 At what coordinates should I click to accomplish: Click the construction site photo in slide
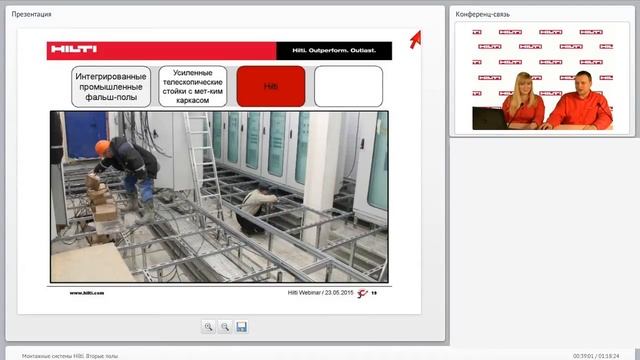(x=219, y=197)
